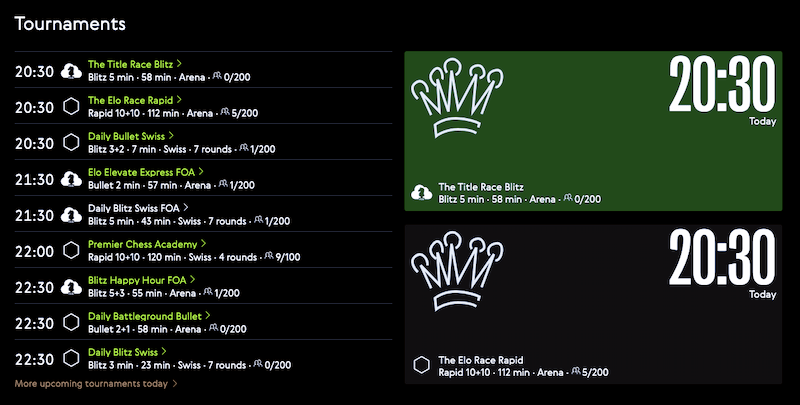Click the cloud pawn icon beside Blitz Happy Hour FOA

click(x=71, y=287)
